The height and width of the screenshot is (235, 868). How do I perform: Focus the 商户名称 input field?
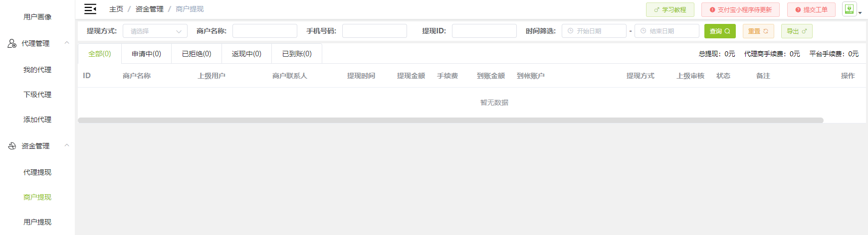tap(265, 31)
